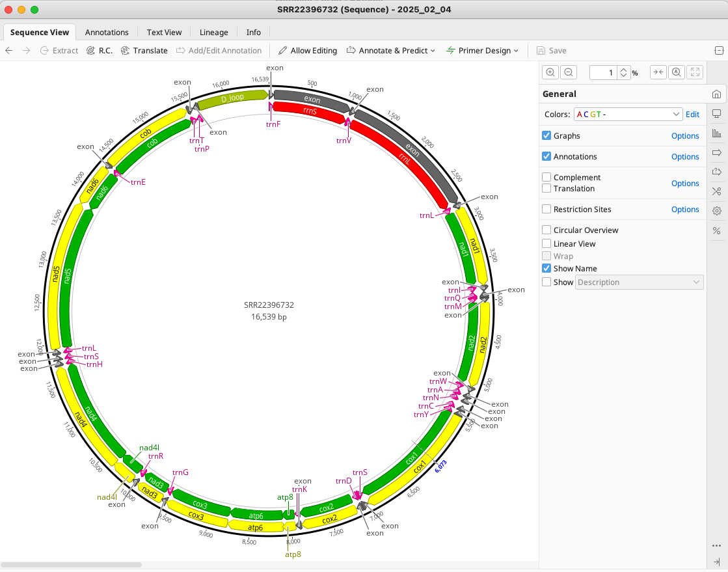Click the zoom percentage input field

click(x=603, y=72)
